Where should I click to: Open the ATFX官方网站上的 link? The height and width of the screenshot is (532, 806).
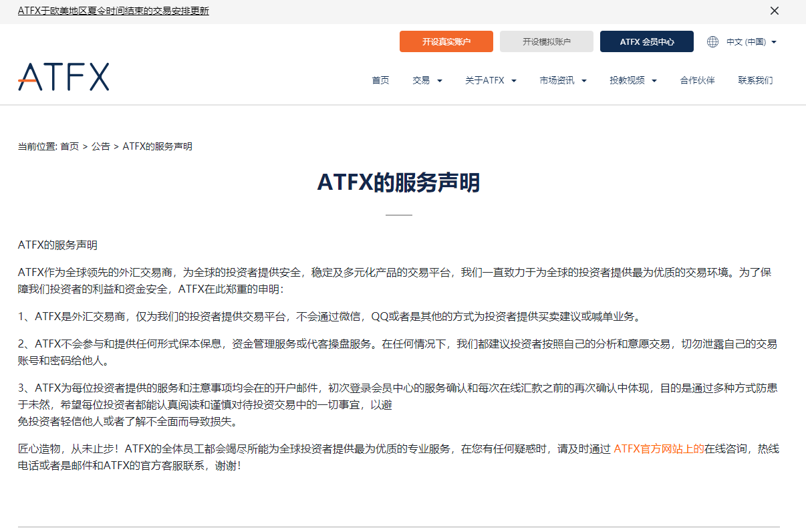[x=658, y=449]
